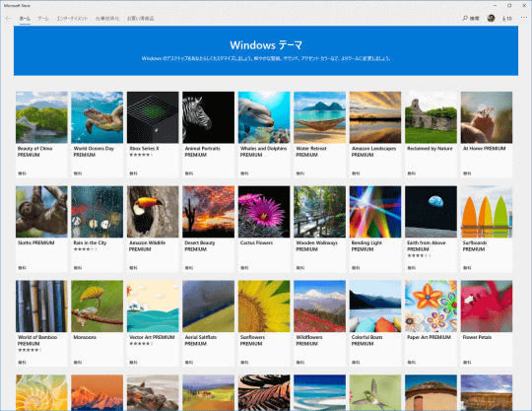Open the Amazon Wildlife PREMIUM theme
This screenshot has height=411, width=532.
[153, 229]
